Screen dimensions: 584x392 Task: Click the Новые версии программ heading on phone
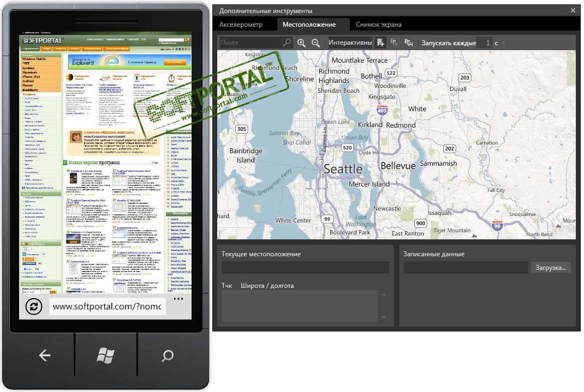(x=94, y=162)
